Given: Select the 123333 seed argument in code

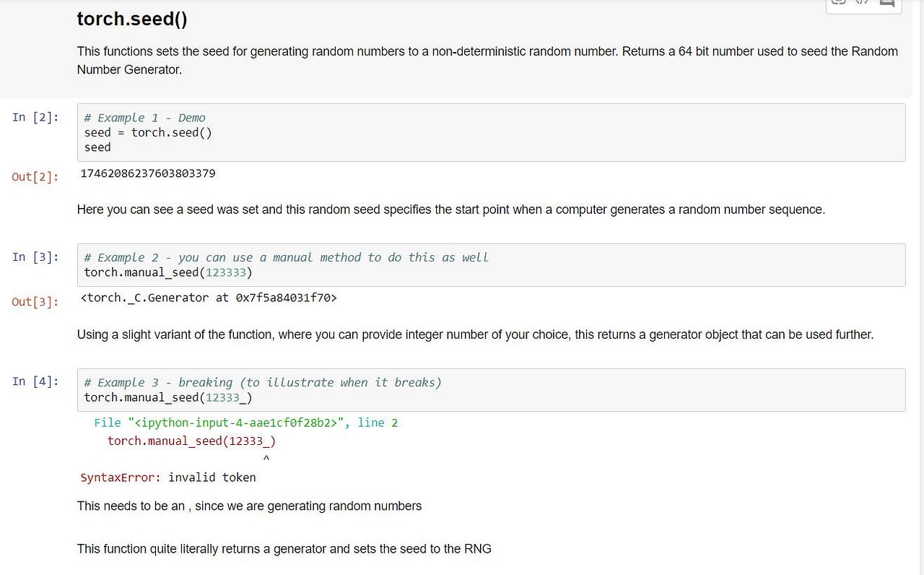Looking at the screenshot, I should [x=226, y=272].
